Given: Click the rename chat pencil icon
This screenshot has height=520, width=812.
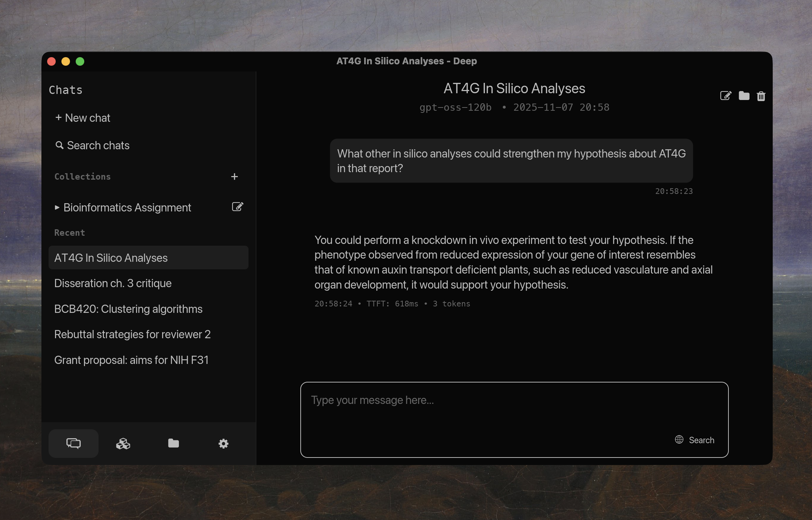Looking at the screenshot, I should click(x=726, y=96).
